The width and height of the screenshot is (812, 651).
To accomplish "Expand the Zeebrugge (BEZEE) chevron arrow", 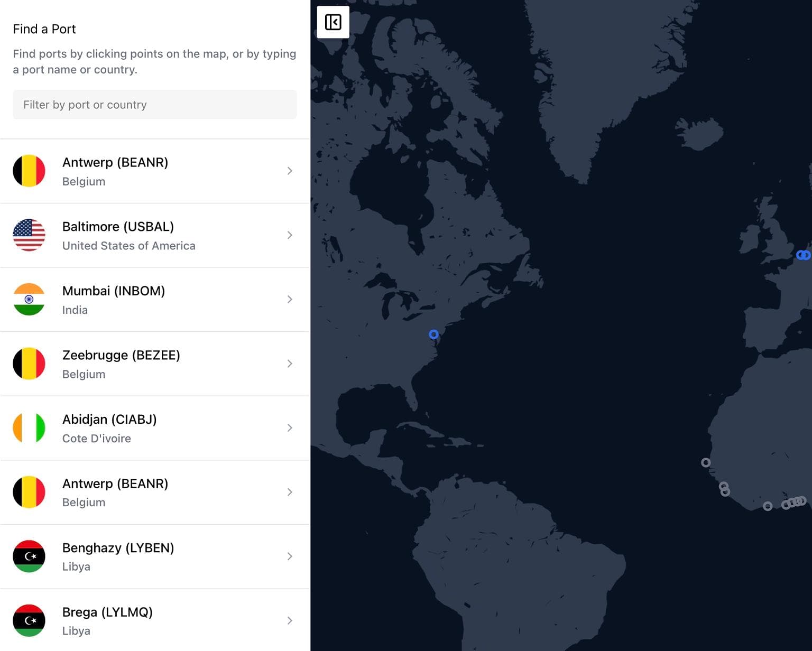I will click(290, 364).
